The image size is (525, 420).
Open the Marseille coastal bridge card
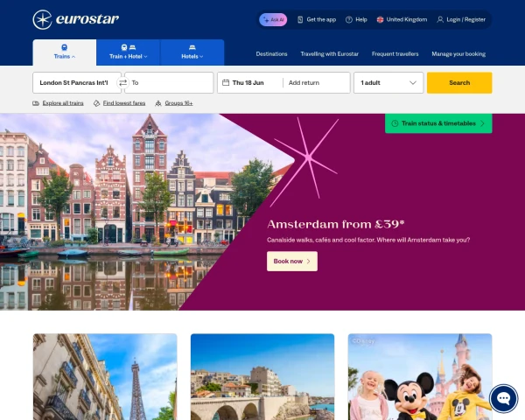tap(262, 377)
